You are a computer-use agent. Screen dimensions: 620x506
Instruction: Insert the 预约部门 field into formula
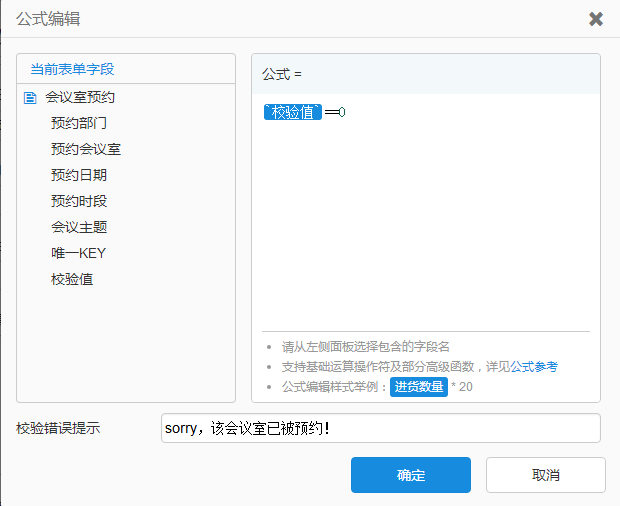tap(79, 124)
